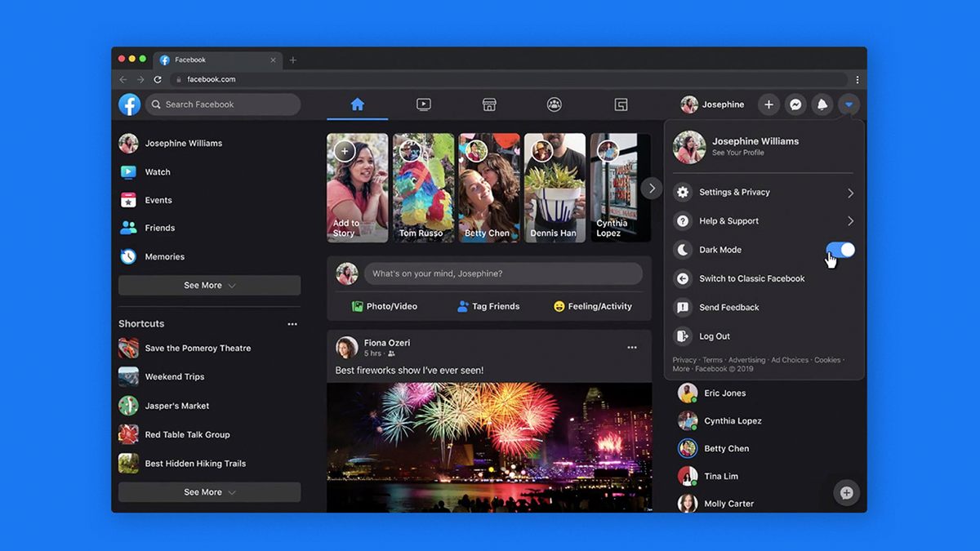980x551 pixels.
Task: Expand See More under Memories
Action: pyautogui.click(x=209, y=286)
